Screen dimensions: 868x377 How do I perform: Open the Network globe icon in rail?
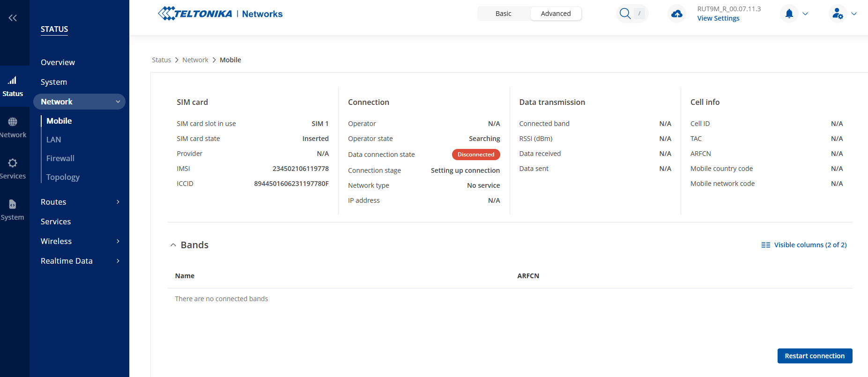13,122
